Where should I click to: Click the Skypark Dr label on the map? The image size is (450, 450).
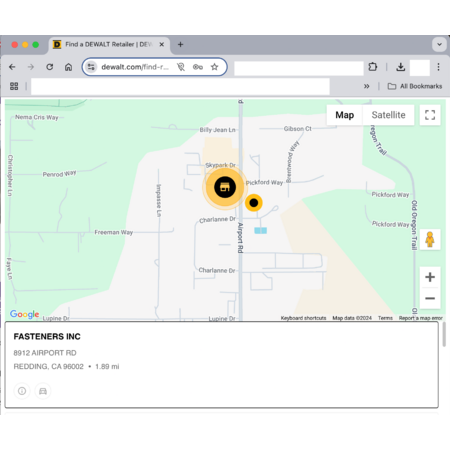tap(220, 165)
